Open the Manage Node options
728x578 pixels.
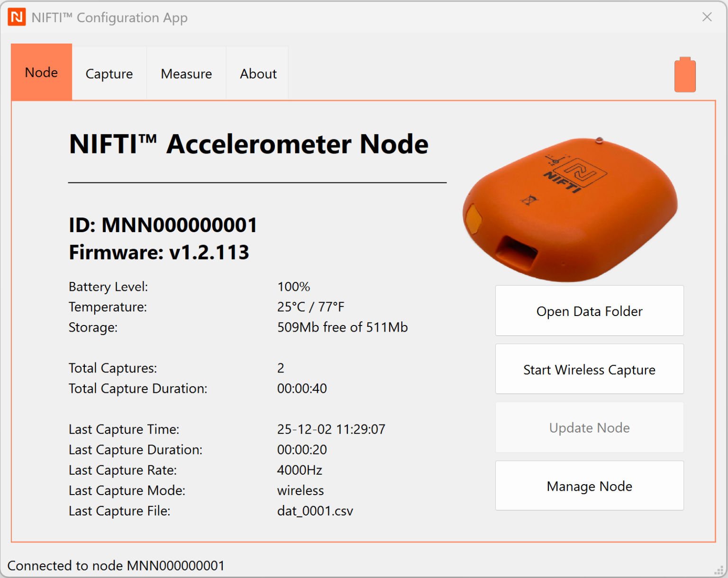coord(589,486)
